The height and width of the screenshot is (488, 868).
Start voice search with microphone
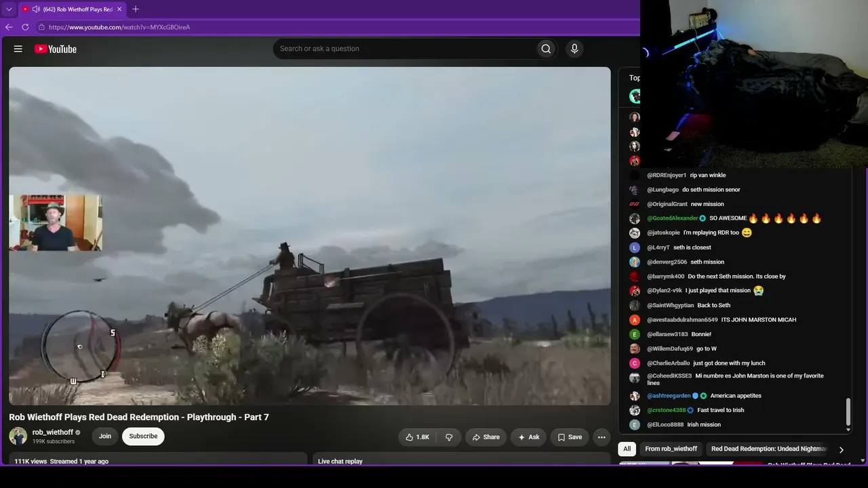(574, 49)
